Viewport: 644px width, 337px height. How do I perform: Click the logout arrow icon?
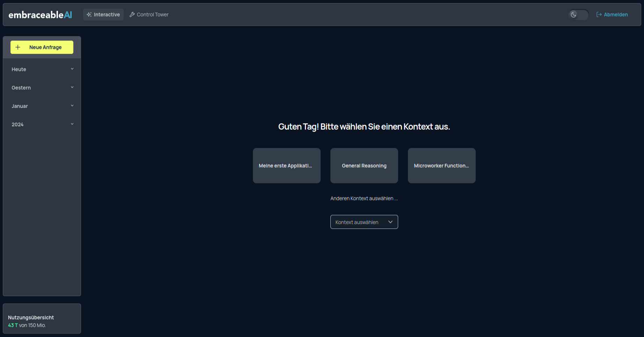[x=599, y=15]
